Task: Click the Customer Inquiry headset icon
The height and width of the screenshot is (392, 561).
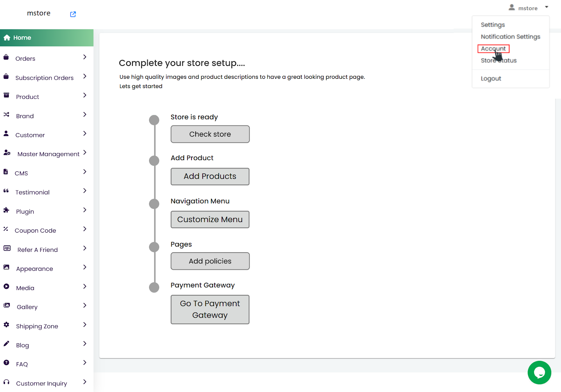Action: tap(6, 382)
